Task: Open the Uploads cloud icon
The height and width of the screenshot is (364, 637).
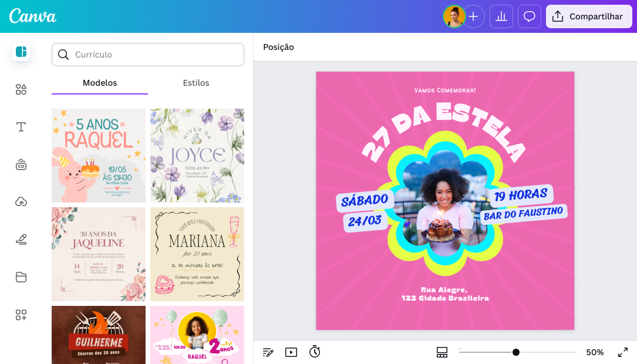Action: pyautogui.click(x=21, y=201)
